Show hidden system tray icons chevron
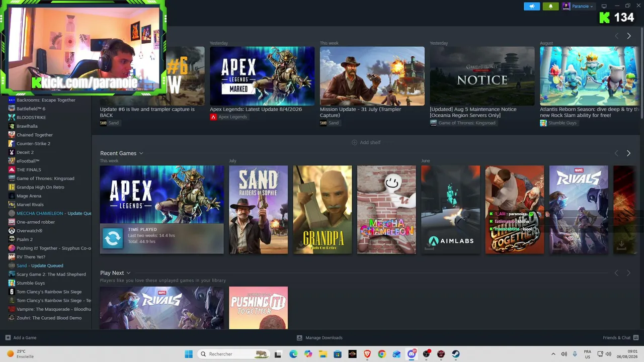The image size is (644, 362). click(553, 354)
